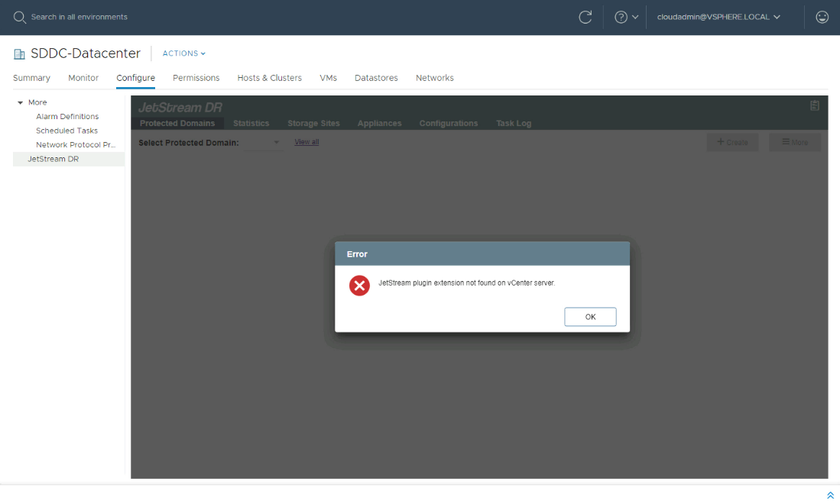Click the red error icon in dialog
This screenshot has height=504, width=840.
point(359,286)
